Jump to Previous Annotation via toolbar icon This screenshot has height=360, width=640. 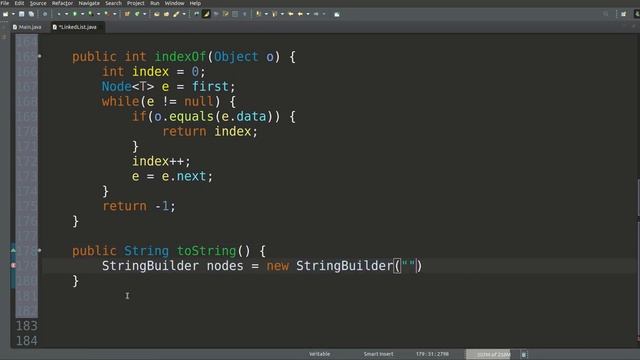tap(274, 14)
